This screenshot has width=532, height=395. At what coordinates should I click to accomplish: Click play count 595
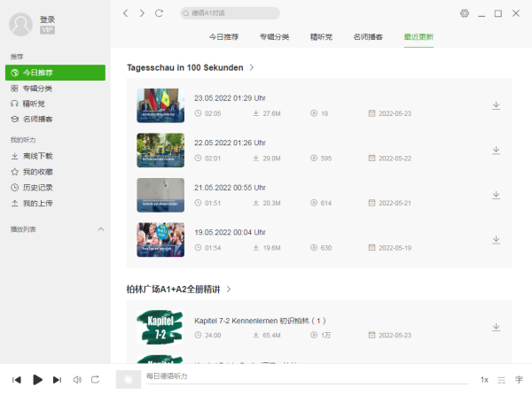pos(326,159)
